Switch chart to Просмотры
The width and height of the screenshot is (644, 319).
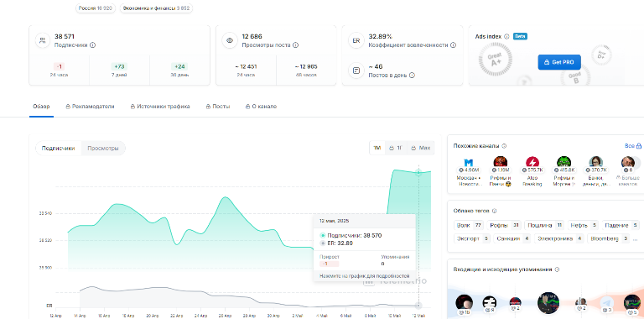[x=103, y=149]
